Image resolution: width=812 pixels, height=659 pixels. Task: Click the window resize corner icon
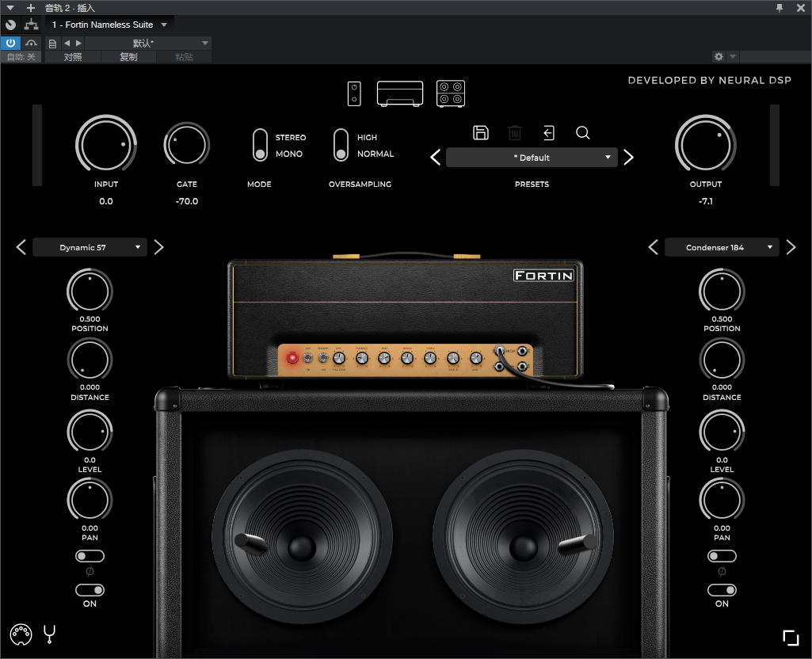tap(791, 638)
